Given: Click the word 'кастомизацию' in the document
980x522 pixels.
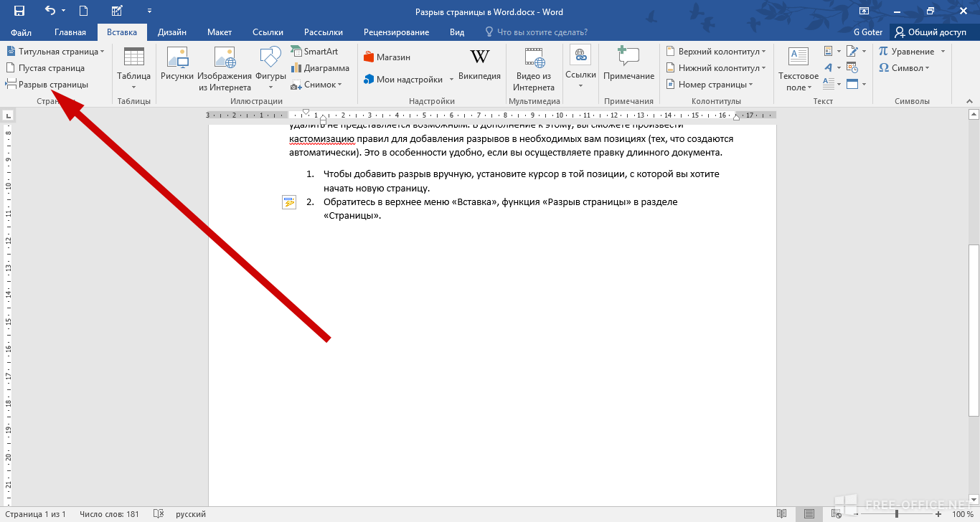Looking at the screenshot, I should coord(322,138).
